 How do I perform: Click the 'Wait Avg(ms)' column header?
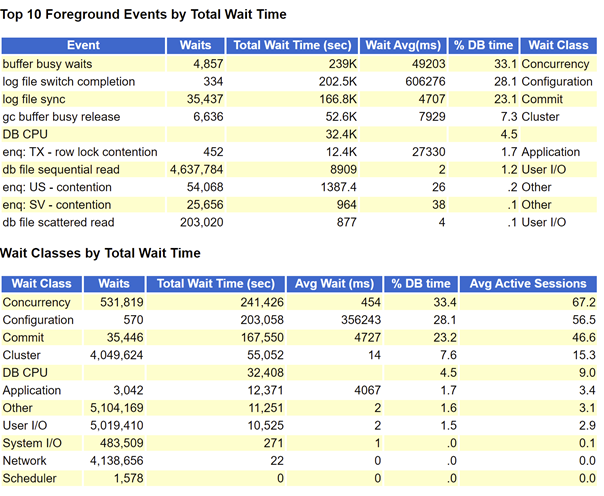(x=403, y=45)
